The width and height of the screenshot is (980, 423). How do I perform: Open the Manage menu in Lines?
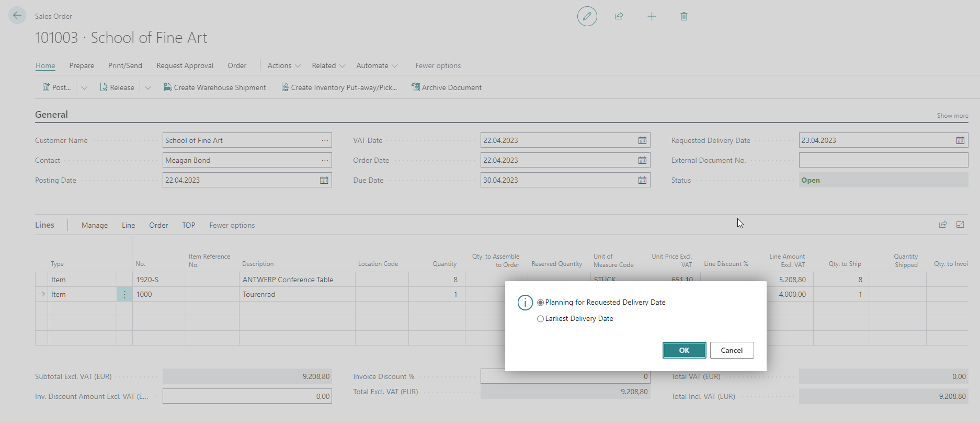[x=95, y=225]
